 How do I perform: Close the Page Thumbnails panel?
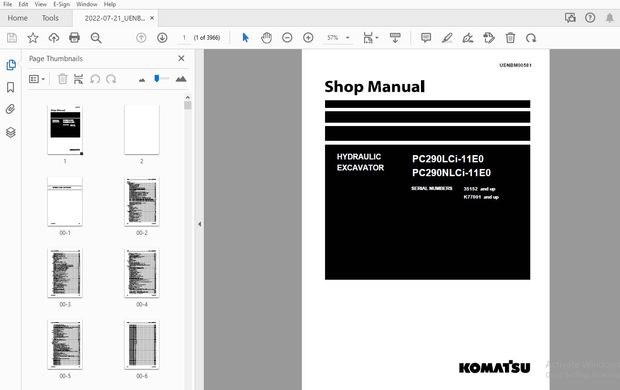[181, 59]
